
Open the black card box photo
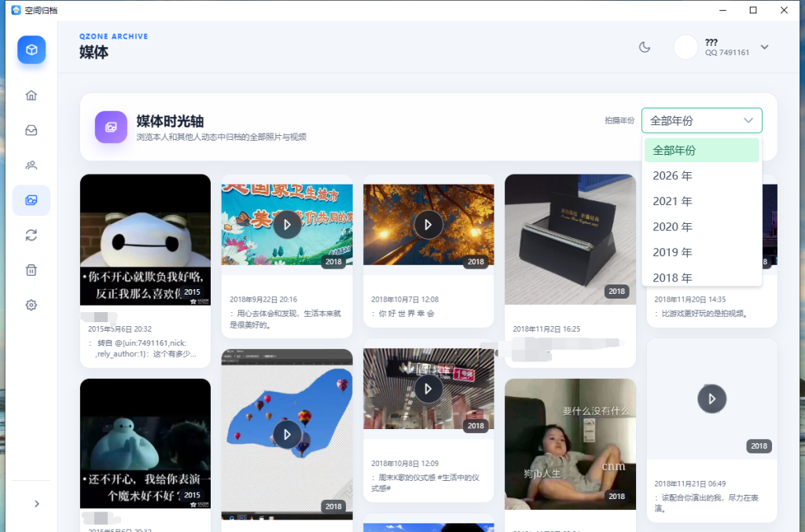click(x=570, y=240)
